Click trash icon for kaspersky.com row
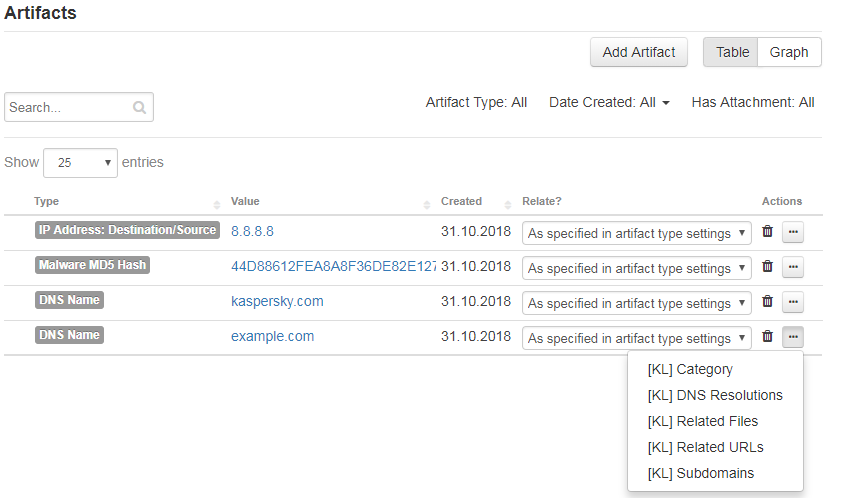 [767, 301]
